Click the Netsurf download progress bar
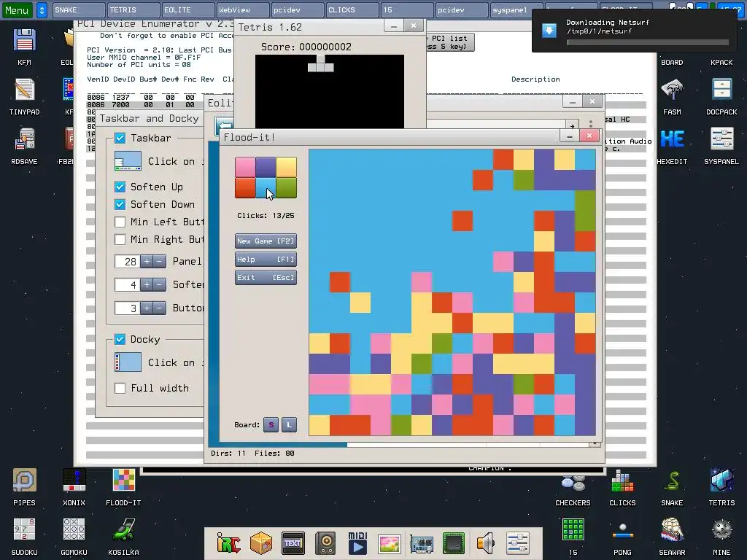The width and height of the screenshot is (747, 560). pos(648,42)
